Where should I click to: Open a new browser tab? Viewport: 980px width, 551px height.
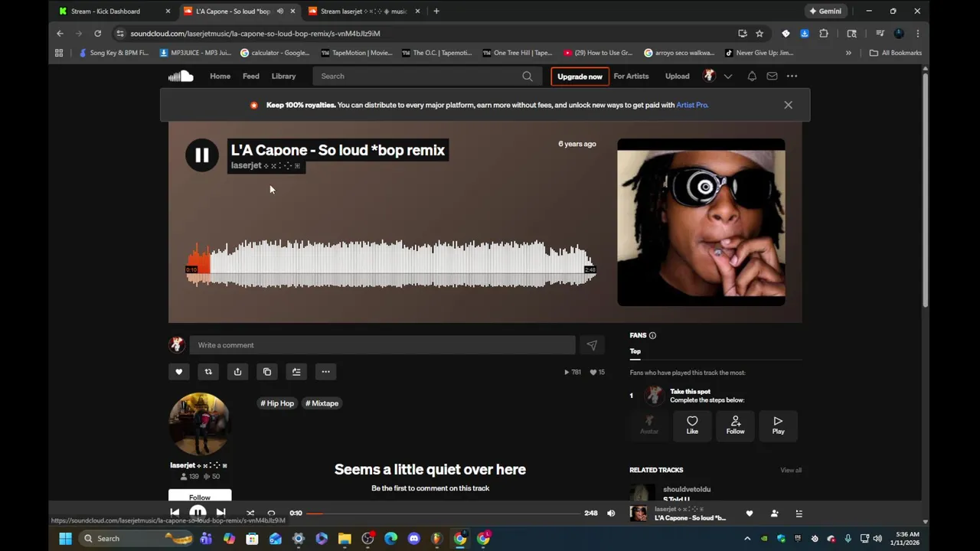(x=436, y=11)
